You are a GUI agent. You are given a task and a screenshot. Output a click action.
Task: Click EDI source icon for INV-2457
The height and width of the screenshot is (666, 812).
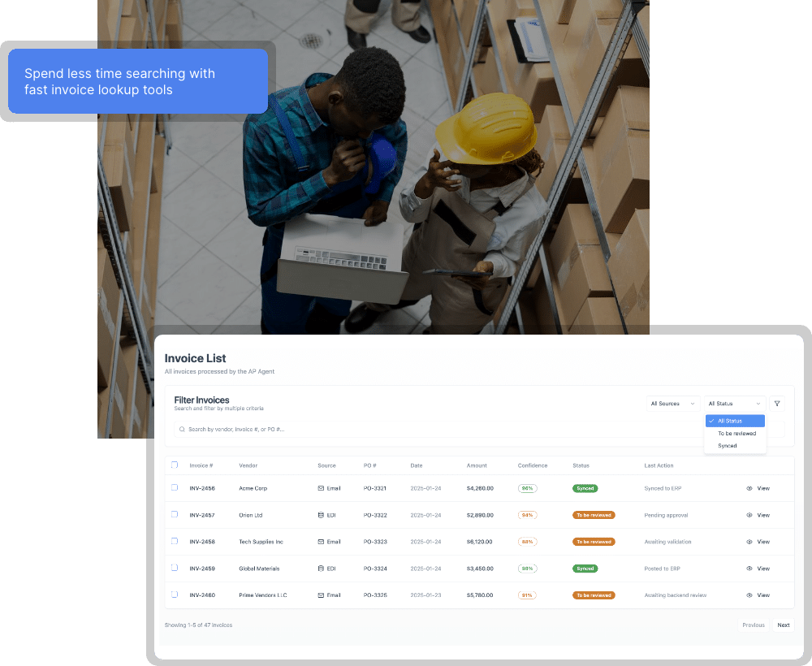tap(321, 515)
